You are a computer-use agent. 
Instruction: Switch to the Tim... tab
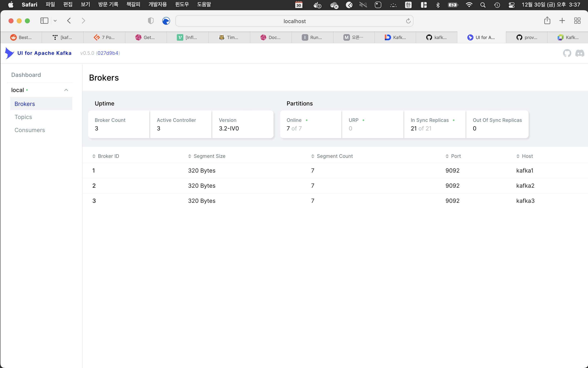[x=229, y=37]
